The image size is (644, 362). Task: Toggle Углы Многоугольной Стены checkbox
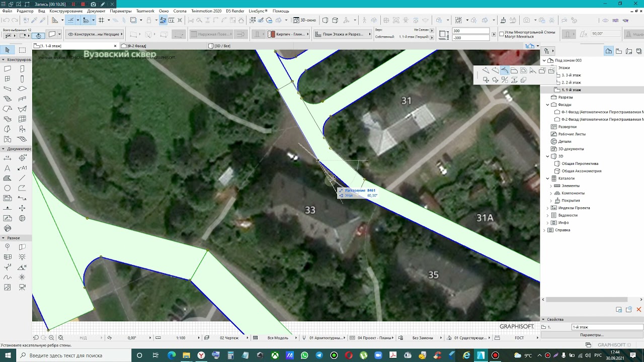(x=502, y=34)
